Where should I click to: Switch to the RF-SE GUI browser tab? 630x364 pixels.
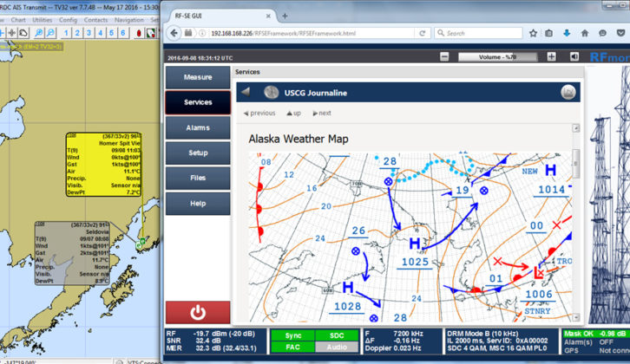pos(219,16)
